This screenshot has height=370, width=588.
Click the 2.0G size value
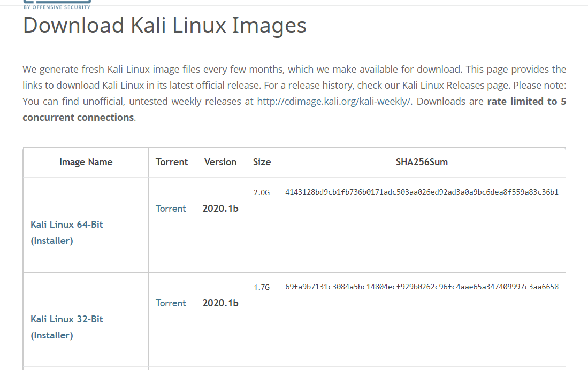[262, 192]
